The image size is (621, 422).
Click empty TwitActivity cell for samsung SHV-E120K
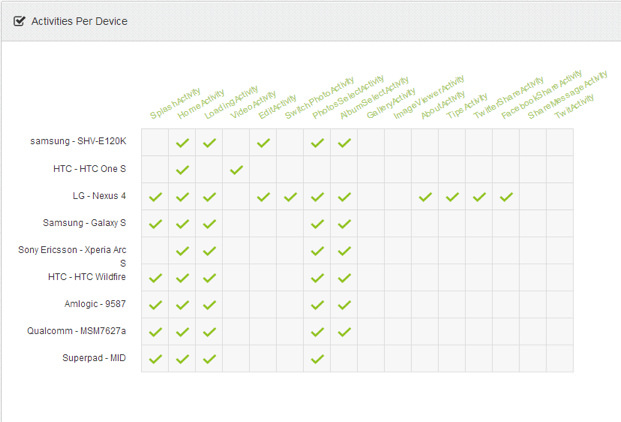(x=560, y=143)
